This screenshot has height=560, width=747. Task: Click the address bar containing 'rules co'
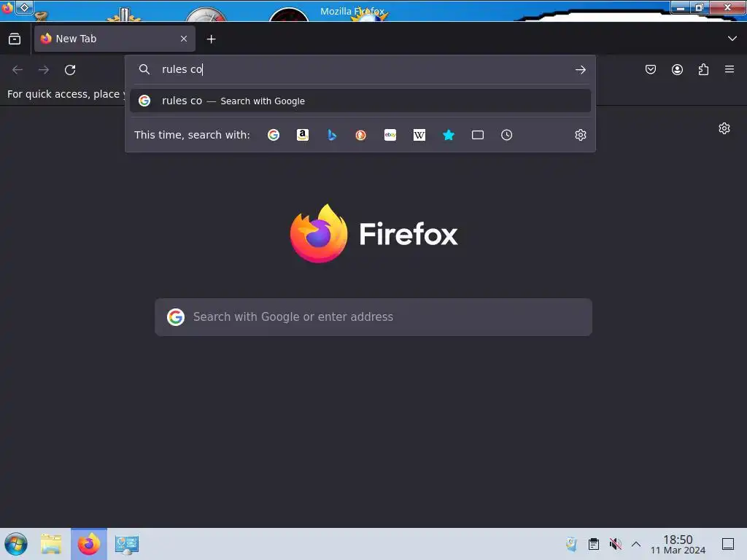[x=360, y=69]
